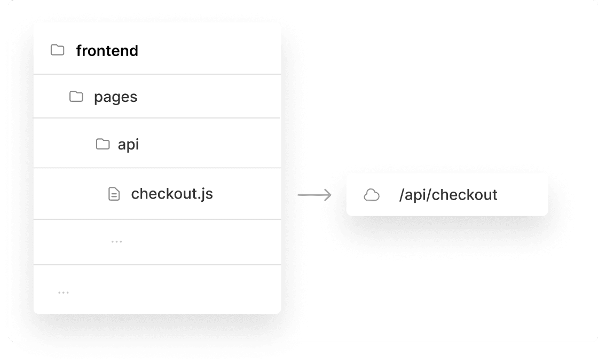
Task: Click empty space right of pages label
Action: coord(214,97)
